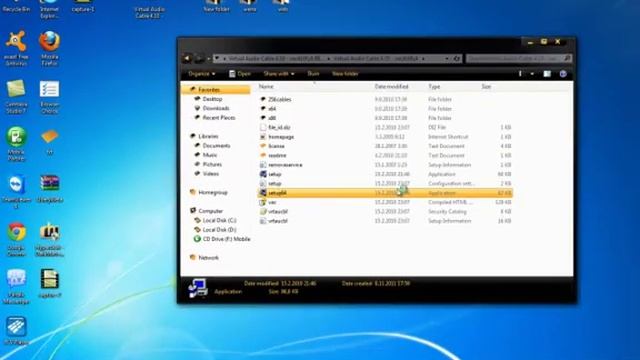Click the change view icon in the toolbar
640x360 pixels.
click(x=520, y=74)
